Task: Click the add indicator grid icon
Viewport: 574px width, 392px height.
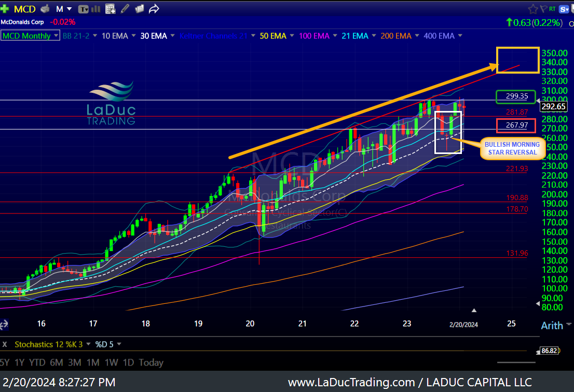Action: (110, 9)
